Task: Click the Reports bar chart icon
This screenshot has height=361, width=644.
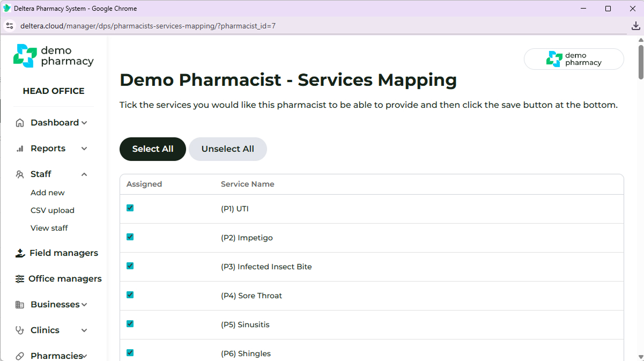Action: click(20, 149)
